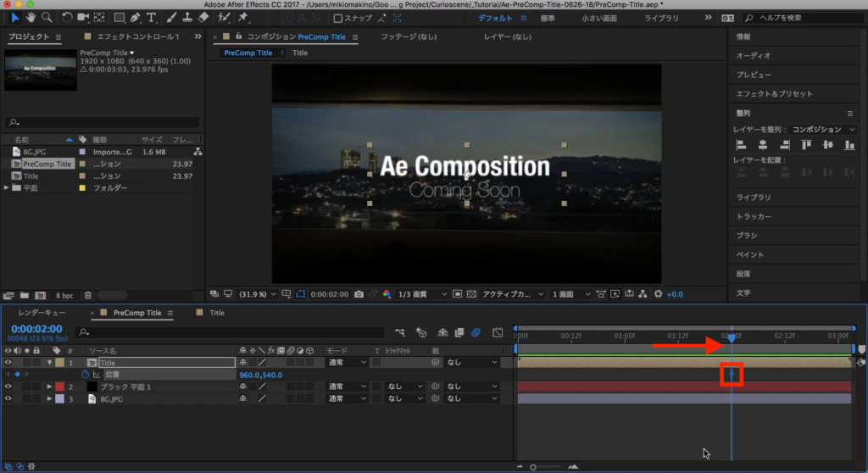Pick the Pen tool in toolbar
The height and width of the screenshot is (473, 868).
[x=136, y=17]
